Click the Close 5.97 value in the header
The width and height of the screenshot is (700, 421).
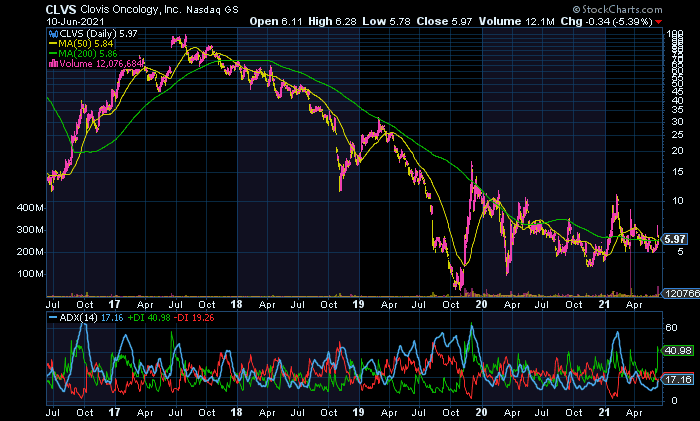[444, 21]
